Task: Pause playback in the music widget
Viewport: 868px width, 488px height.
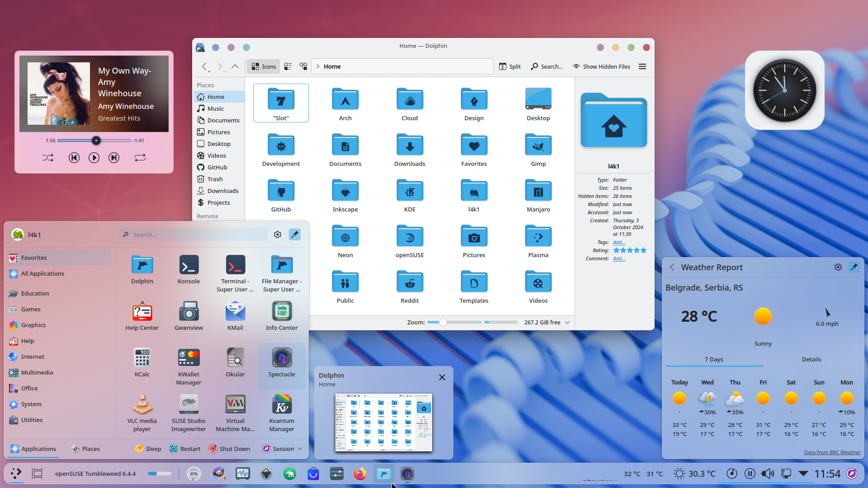Action: [x=94, y=158]
